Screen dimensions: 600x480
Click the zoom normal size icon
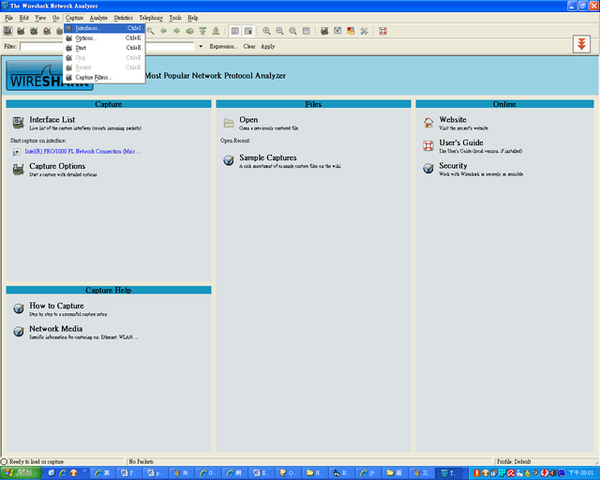click(293, 31)
